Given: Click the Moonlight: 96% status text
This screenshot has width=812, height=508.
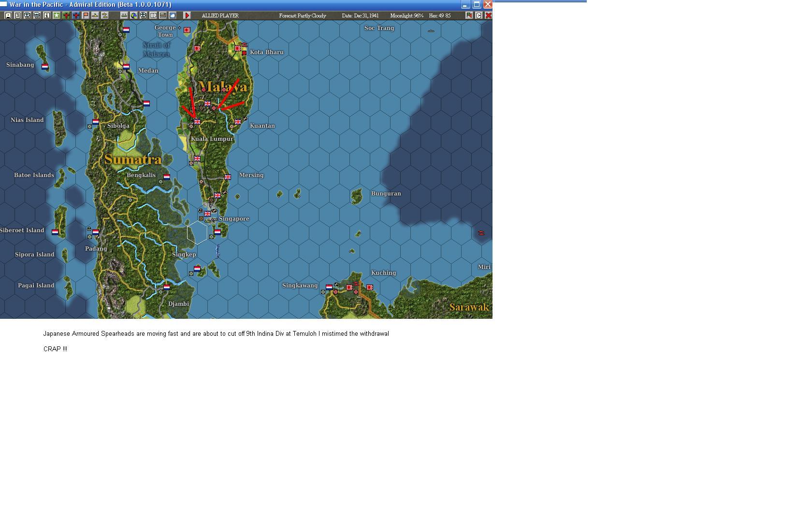Looking at the screenshot, I should pos(407,15).
